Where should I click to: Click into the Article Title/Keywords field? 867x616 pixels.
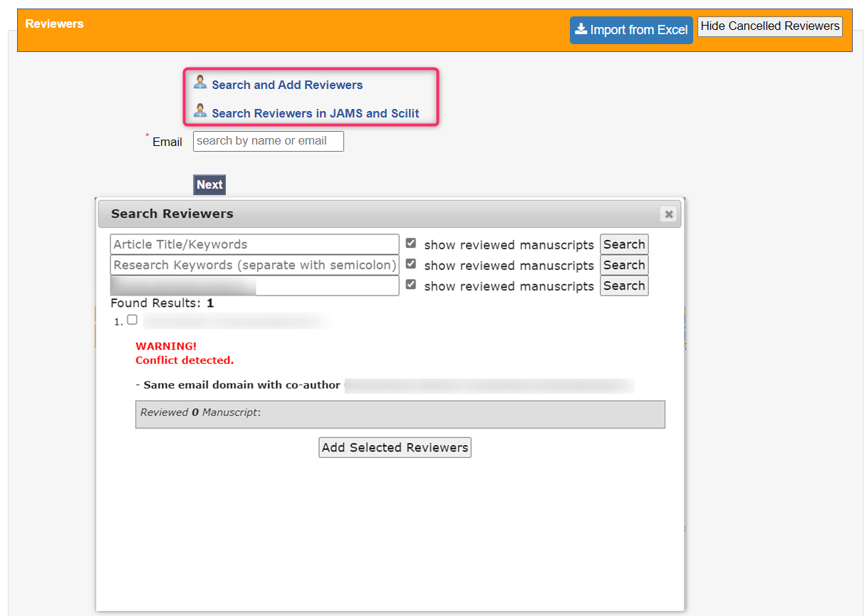click(x=254, y=244)
